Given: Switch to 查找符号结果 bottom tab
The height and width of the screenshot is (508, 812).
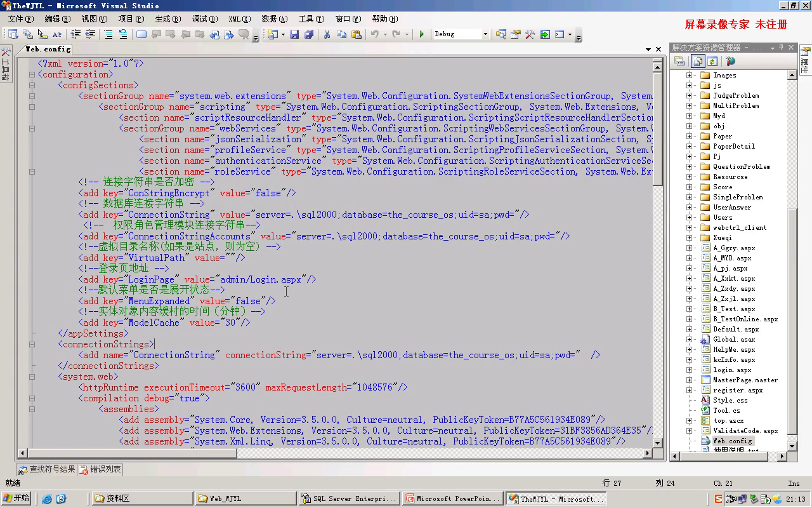Looking at the screenshot, I should pyautogui.click(x=47, y=469).
